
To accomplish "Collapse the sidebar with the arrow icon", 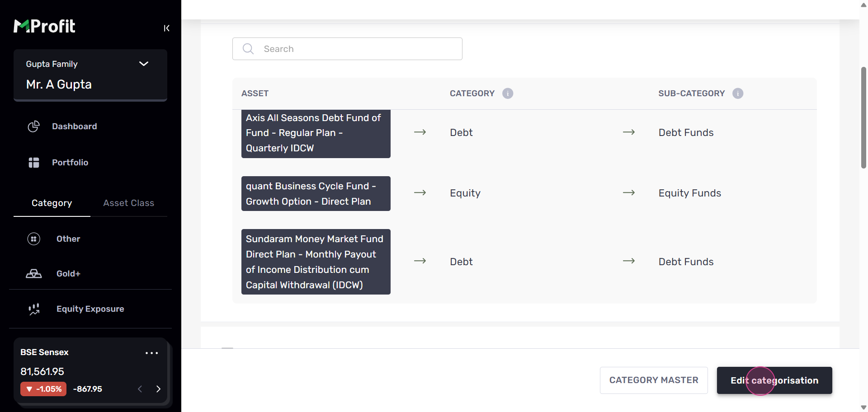I will (x=166, y=28).
